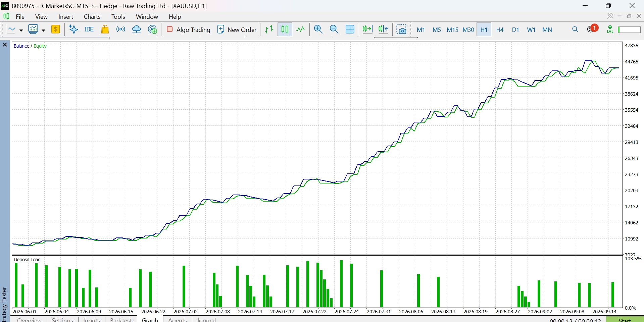Select the D1 timeframe

pos(515,30)
